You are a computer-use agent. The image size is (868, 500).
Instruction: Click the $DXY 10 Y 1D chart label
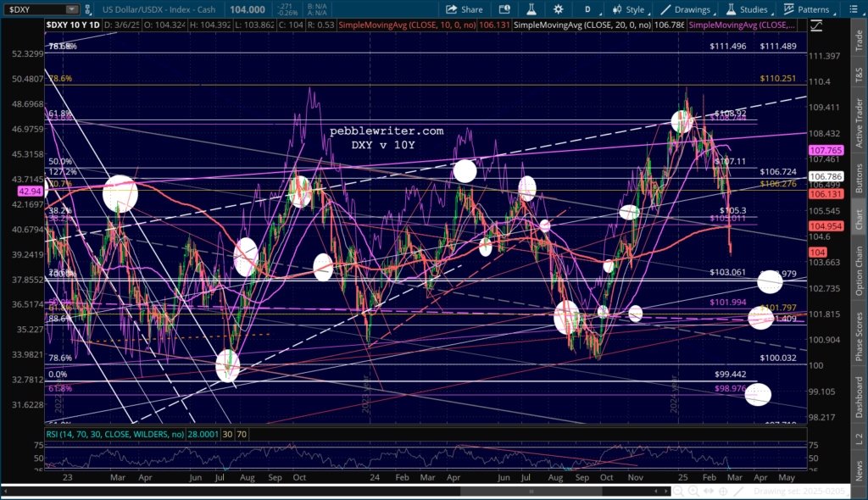click(x=73, y=25)
